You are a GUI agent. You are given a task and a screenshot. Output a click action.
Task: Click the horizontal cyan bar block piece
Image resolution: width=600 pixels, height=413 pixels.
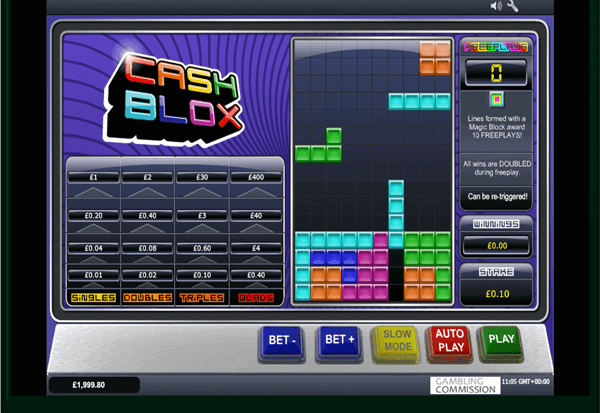pos(419,101)
